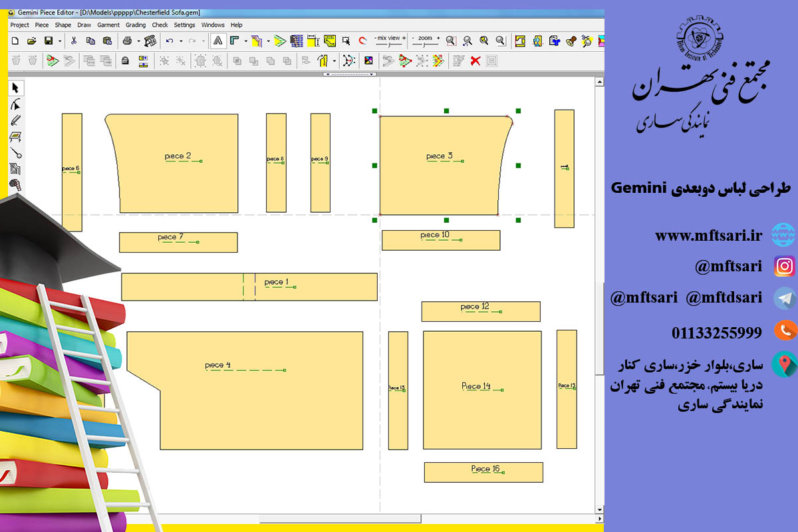Click the curve nodes symmetry icon

point(348,61)
